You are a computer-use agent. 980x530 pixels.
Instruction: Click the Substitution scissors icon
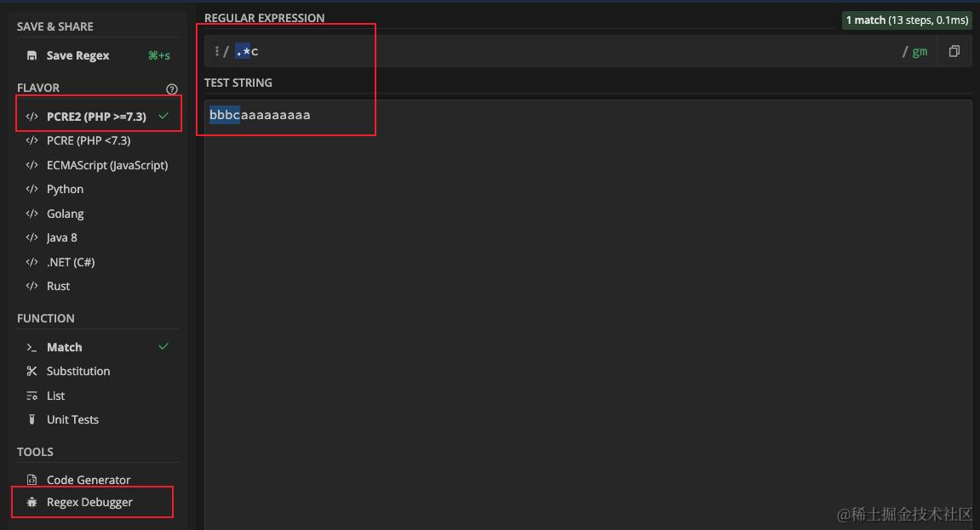32,372
